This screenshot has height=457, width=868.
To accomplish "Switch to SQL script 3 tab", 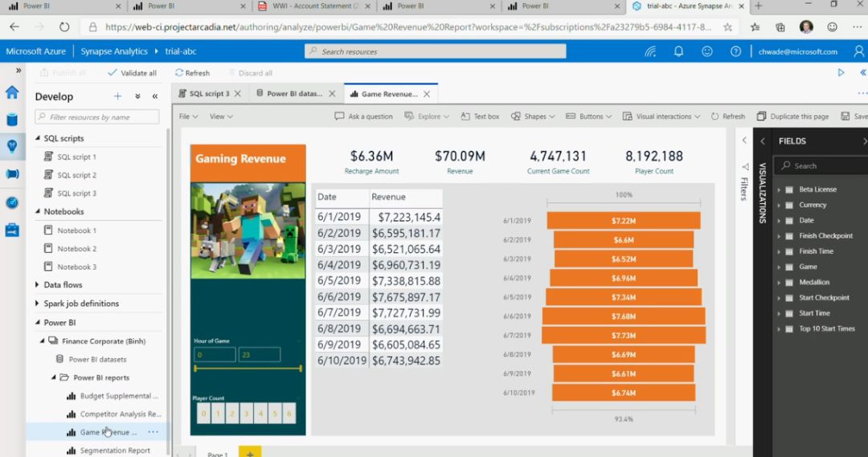I will click(x=203, y=94).
